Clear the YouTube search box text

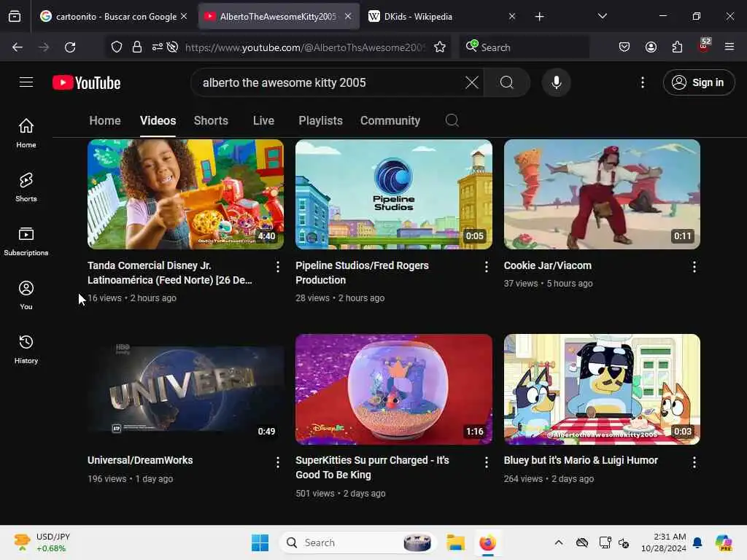pyautogui.click(x=472, y=82)
